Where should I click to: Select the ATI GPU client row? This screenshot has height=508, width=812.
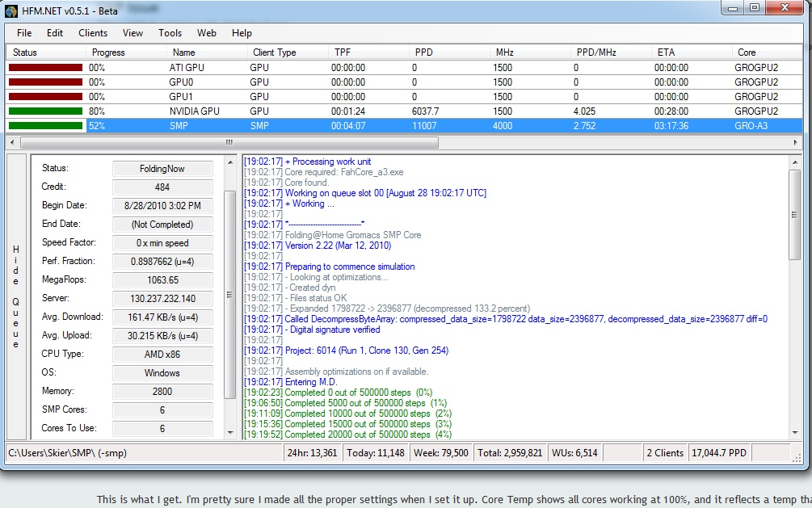coord(187,68)
